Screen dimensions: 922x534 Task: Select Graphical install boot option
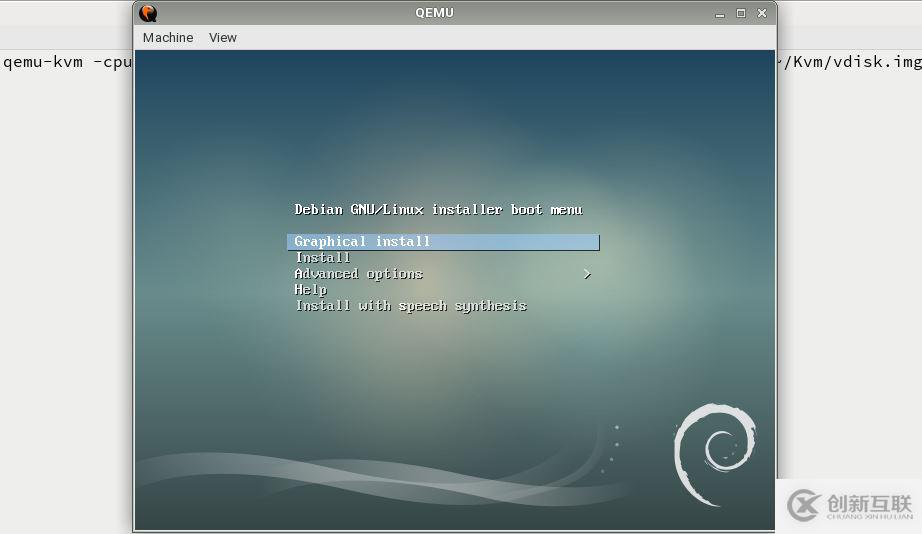(x=443, y=242)
